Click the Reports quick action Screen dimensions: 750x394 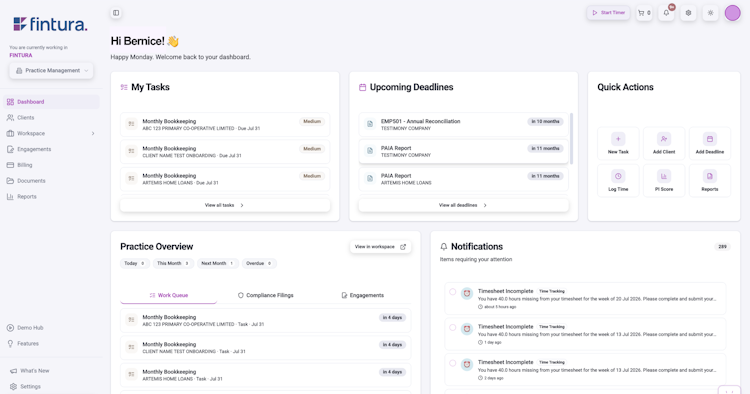(x=710, y=180)
